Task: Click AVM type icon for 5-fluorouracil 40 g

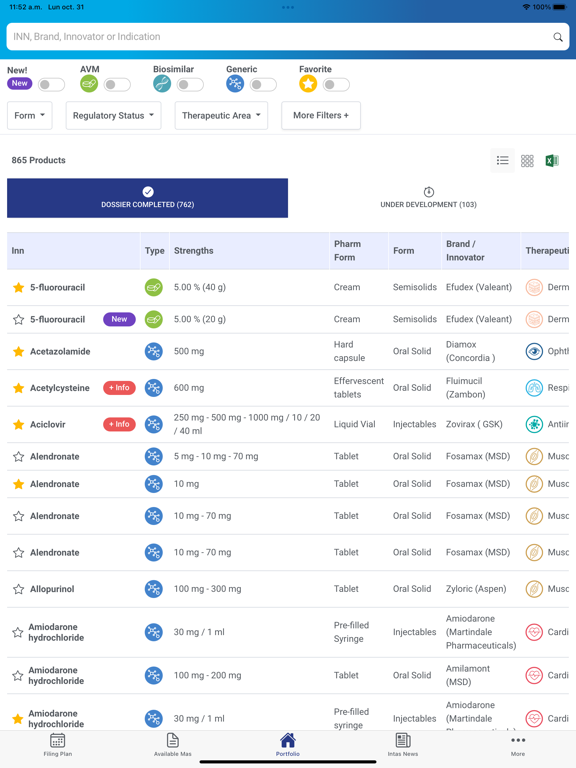Action: click(154, 288)
